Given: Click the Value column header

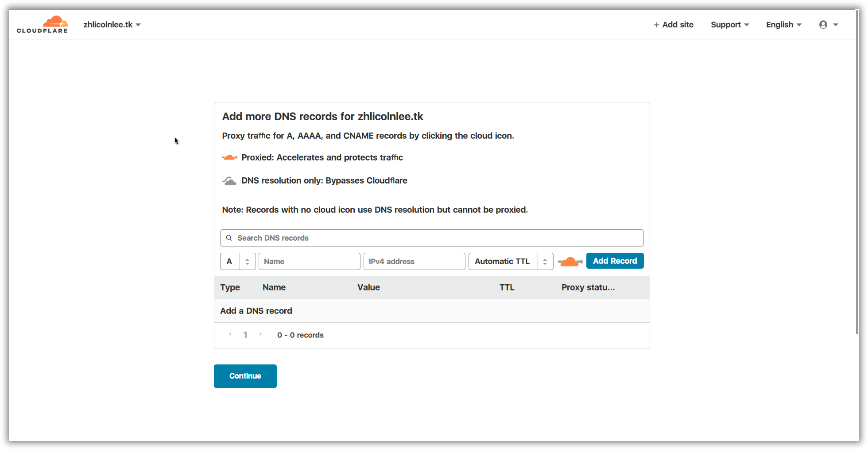Looking at the screenshot, I should [x=368, y=287].
